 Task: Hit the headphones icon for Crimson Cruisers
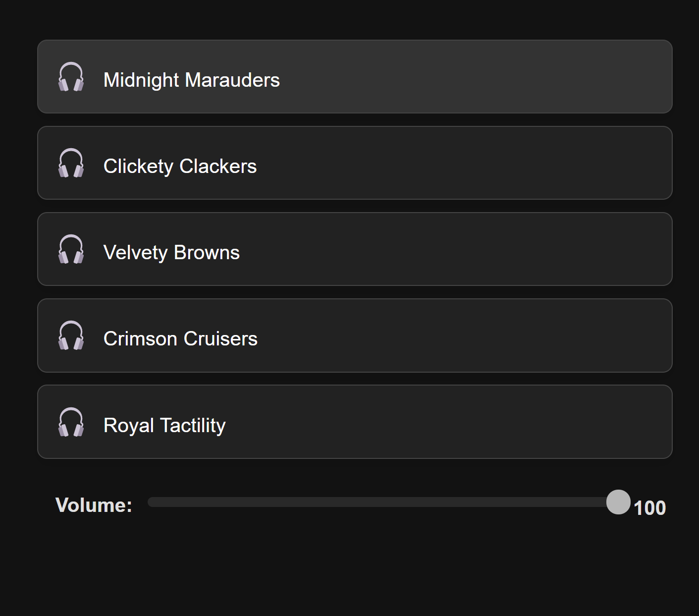[x=71, y=336]
